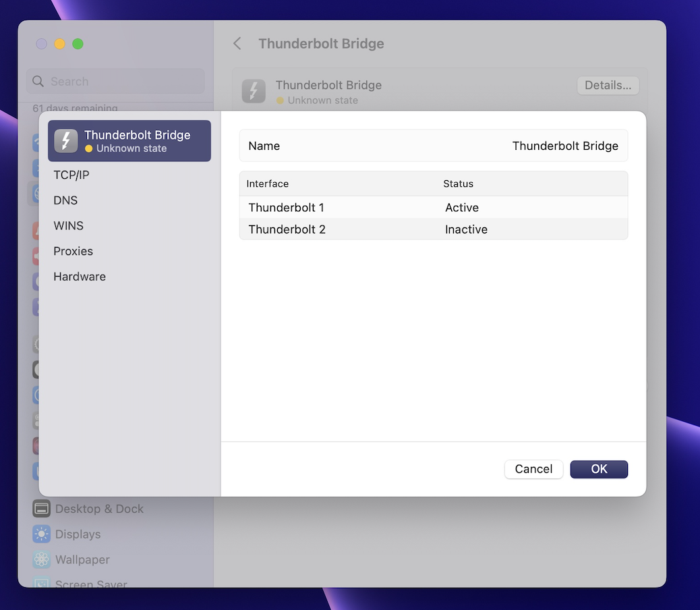The image size is (700, 610).
Task: Click the Inactive status cell
Action: [466, 229]
